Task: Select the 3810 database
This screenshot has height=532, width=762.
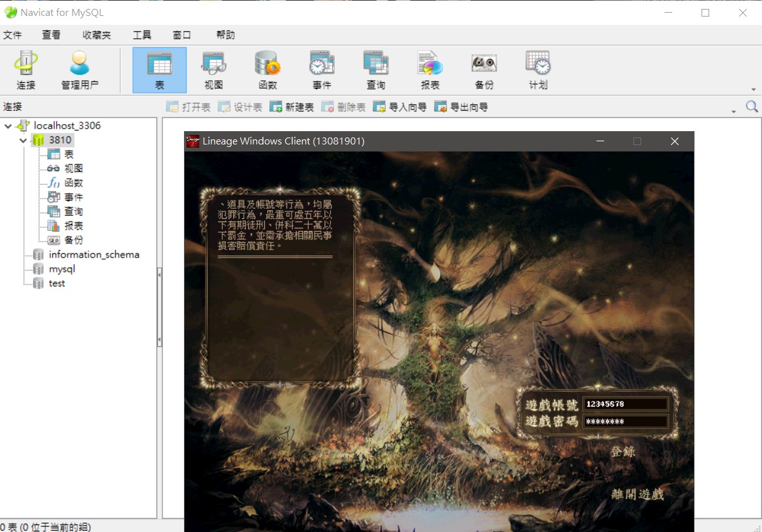Action: pyautogui.click(x=60, y=140)
